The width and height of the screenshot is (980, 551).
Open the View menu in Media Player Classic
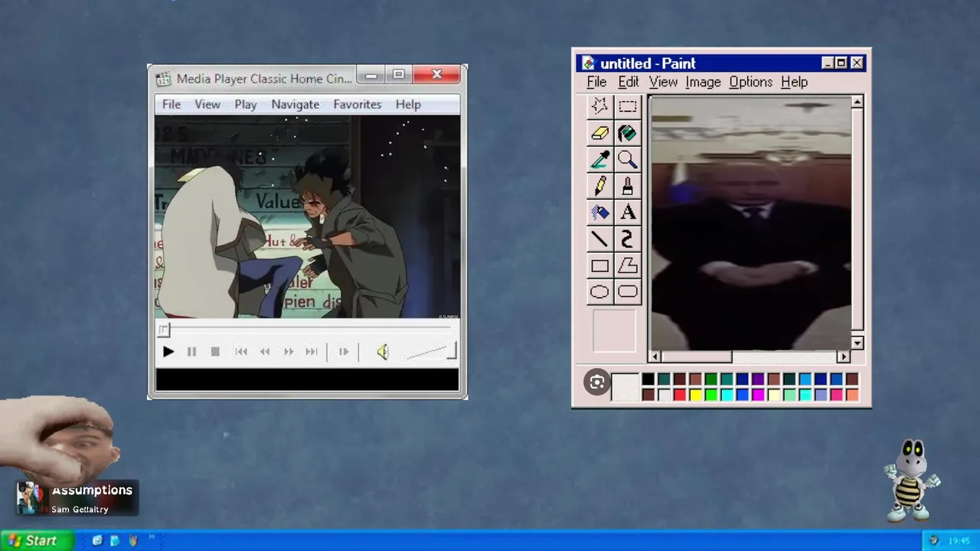coord(207,104)
